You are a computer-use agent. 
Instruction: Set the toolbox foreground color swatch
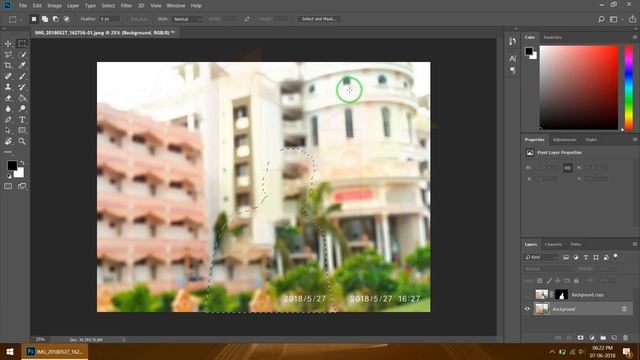[x=12, y=165]
